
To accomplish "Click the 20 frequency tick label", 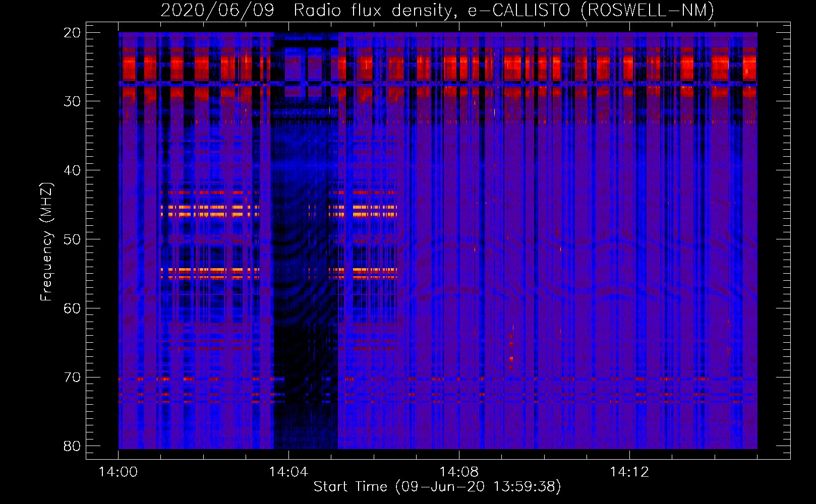I will (x=72, y=33).
